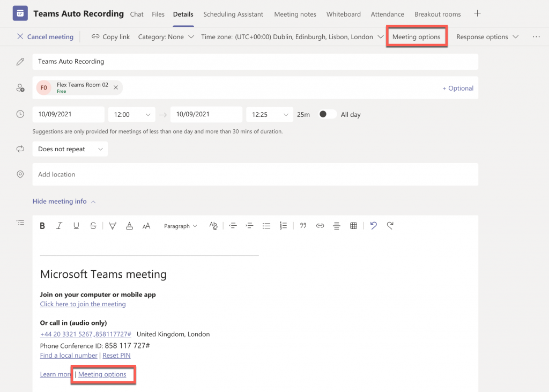This screenshot has height=392, width=549.
Task: Toggle the All day switch
Action: pyautogui.click(x=328, y=114)
